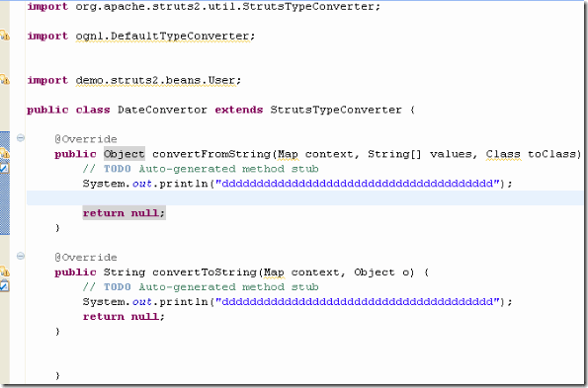Click the string literal in convertToString println
The height and width of the screenshot is (388, 588).
(x=358, y=302)
